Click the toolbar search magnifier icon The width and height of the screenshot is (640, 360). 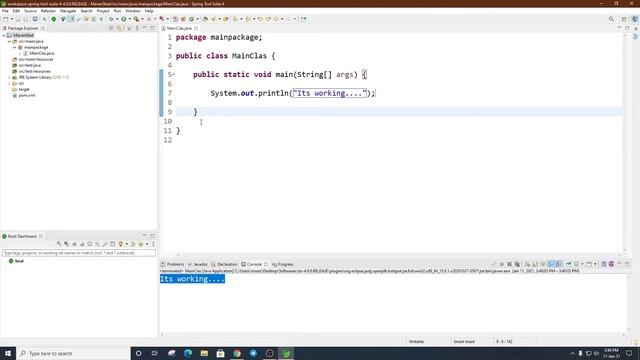tap(611, 19)
